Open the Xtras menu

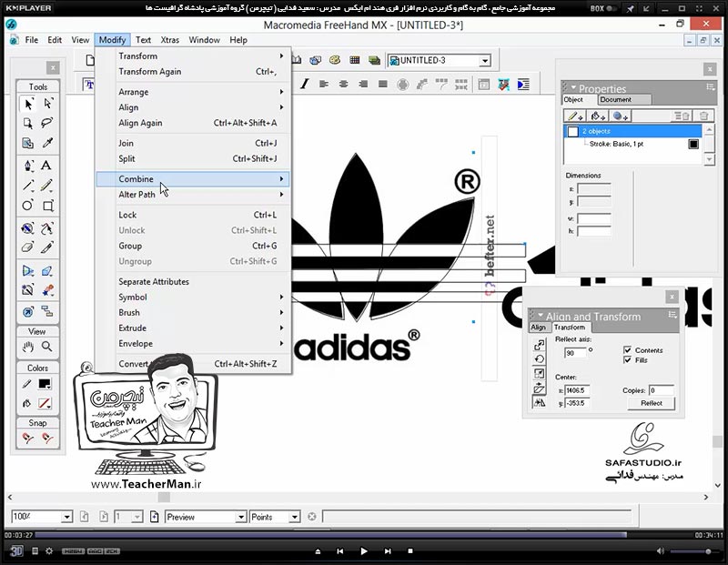coord(170,40)
